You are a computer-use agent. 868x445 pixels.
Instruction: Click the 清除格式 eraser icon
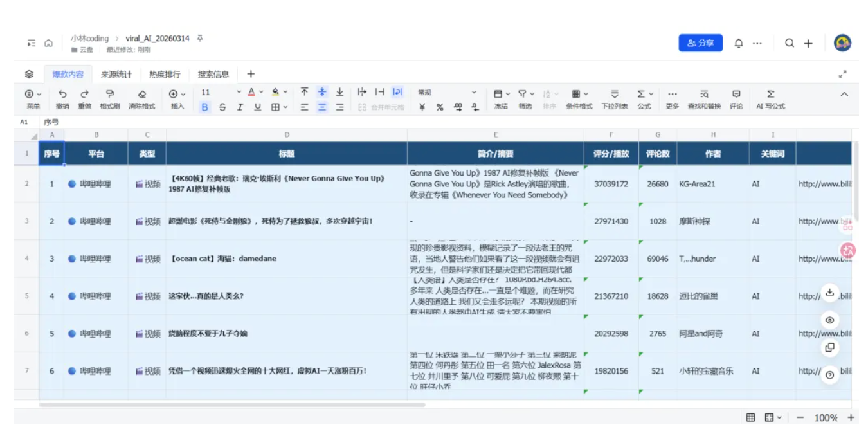point(142,94)
